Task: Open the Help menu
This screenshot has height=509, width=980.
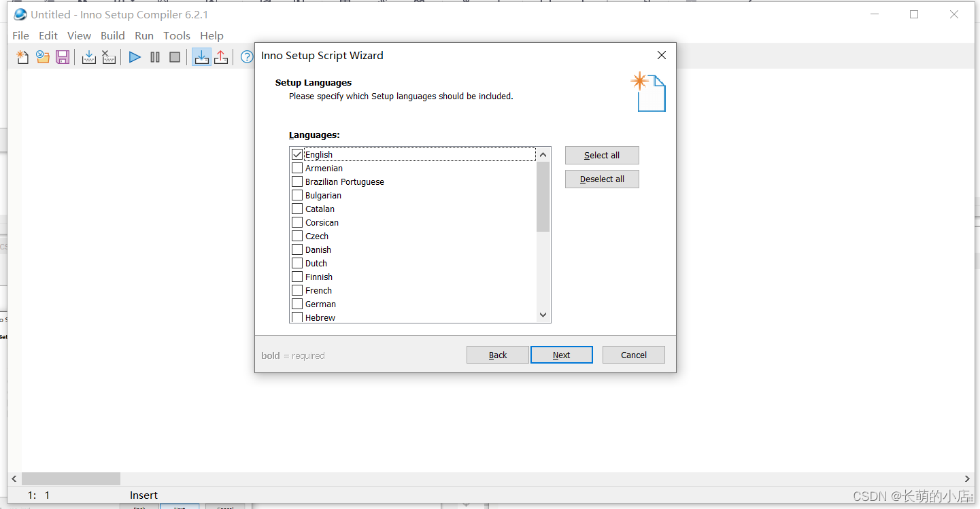Action: 212,35
